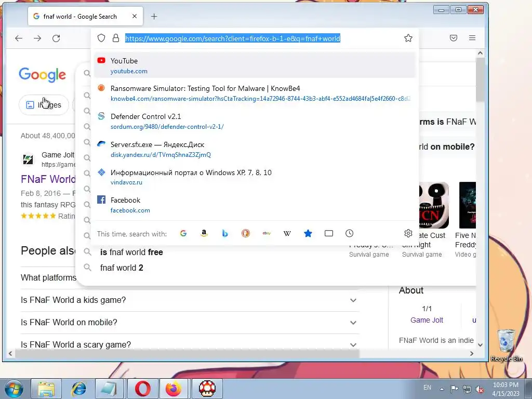This screenshot has height=399, width=532.
Task: Search open tabs with the tabs icon
Action: pyautogui.click(x=329, y=233)
